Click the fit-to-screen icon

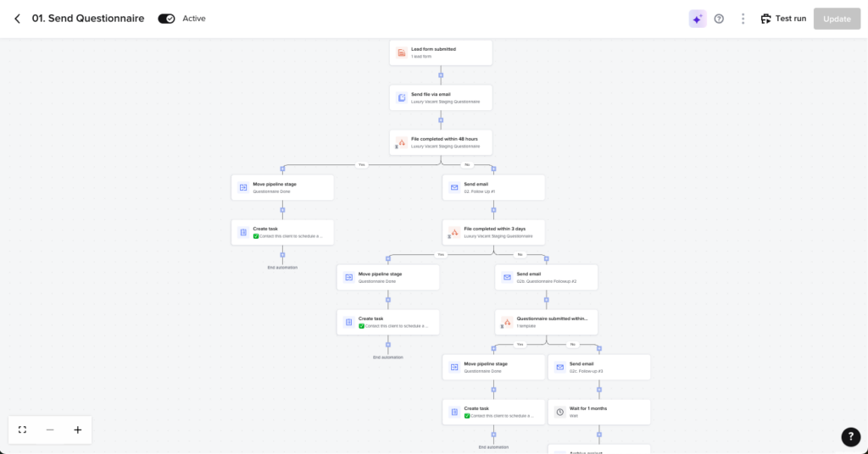(x=23, y=429)
